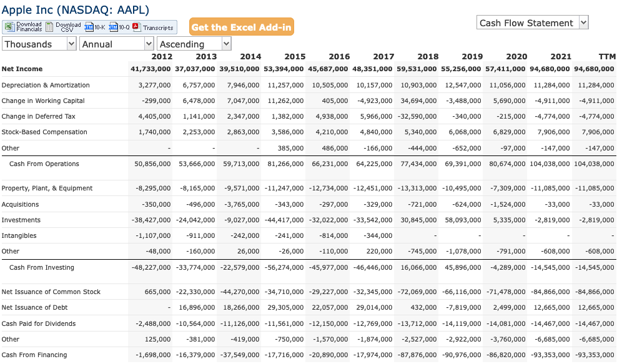Click Stock-Based Compensation 2020 value 6,829,000
This screenshot has width=627, height=364.
(509, 132)
